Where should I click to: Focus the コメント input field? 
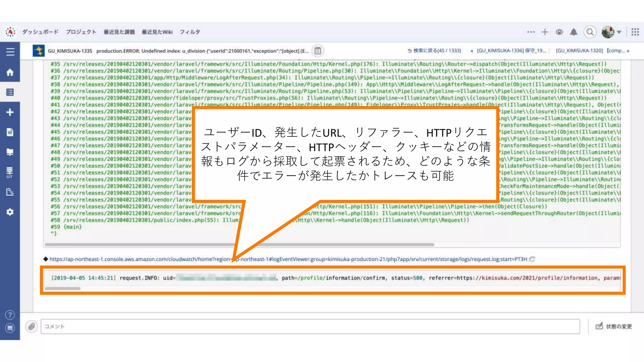310,326
